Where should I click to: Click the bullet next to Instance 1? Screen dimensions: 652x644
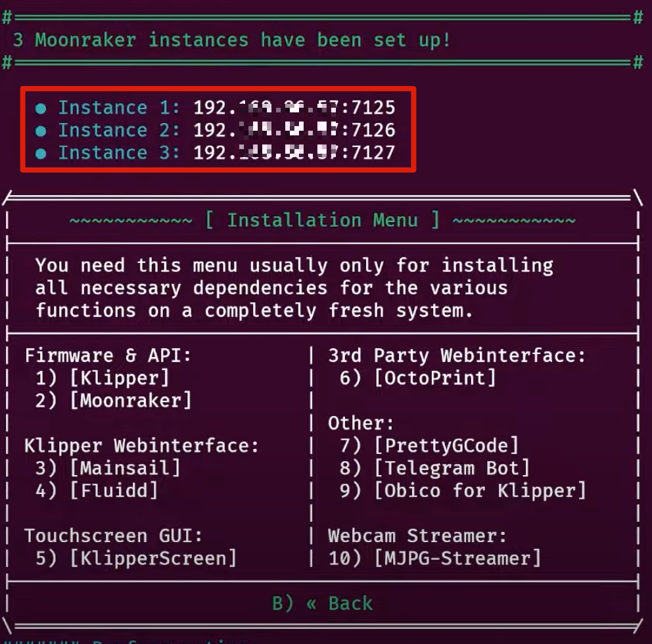point(41,108)
